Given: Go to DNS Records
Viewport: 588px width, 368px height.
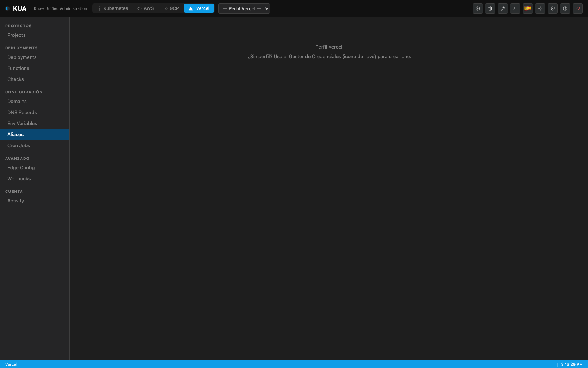Looking at the screenshot, I should (35, 112).
